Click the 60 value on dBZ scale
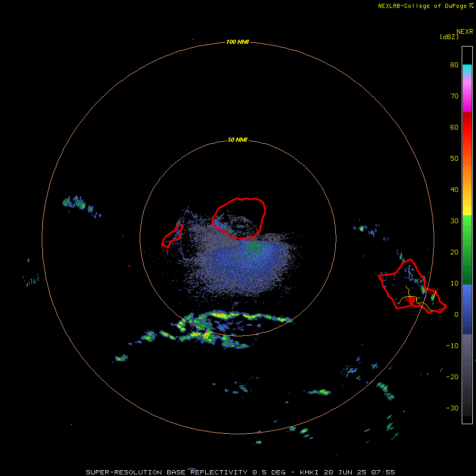Viewport: 476px width, 476px height. click(454, 127)
